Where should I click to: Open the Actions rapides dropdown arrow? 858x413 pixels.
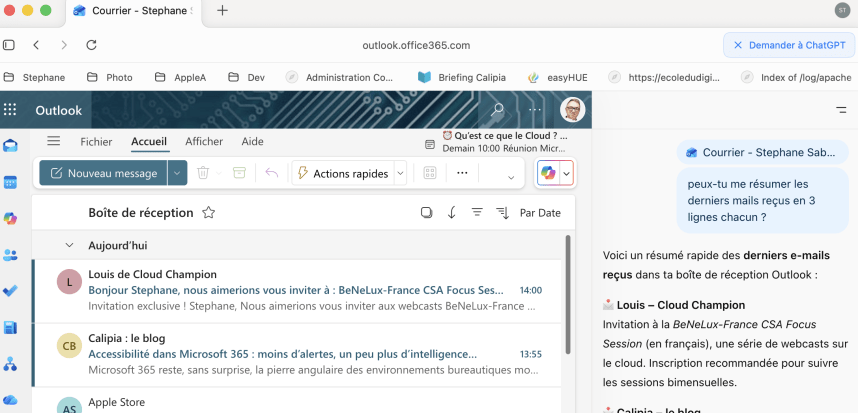(400, 173)
